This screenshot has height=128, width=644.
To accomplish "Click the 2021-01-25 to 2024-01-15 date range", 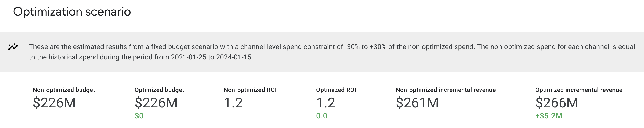I will (212, 57).
